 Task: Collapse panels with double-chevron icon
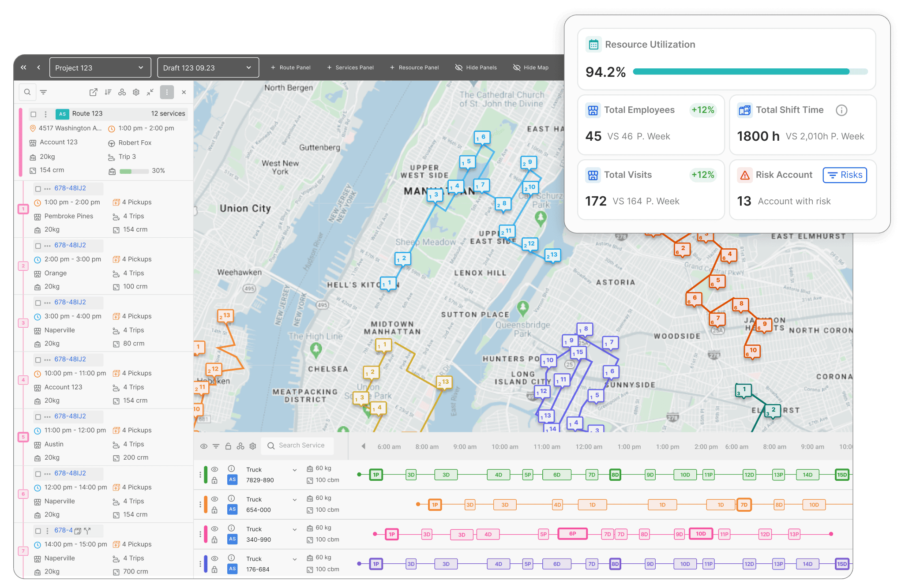pyautogui.click(x=24, y=67)
